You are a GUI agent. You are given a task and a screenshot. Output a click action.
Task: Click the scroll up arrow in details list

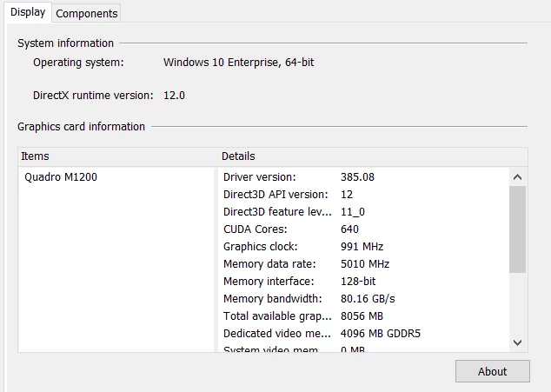coord(517,177)
